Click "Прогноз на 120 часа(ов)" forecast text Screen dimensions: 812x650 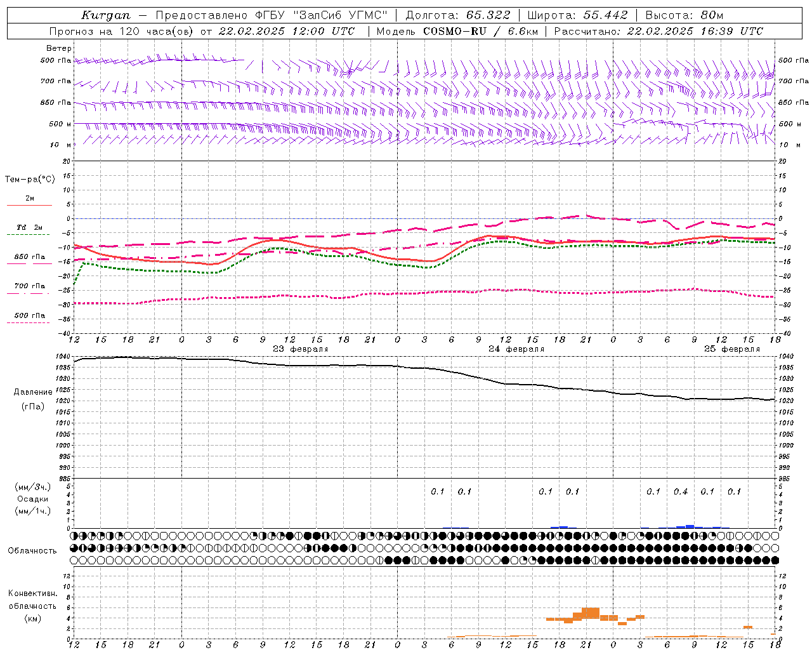click(x=121, y=31)
